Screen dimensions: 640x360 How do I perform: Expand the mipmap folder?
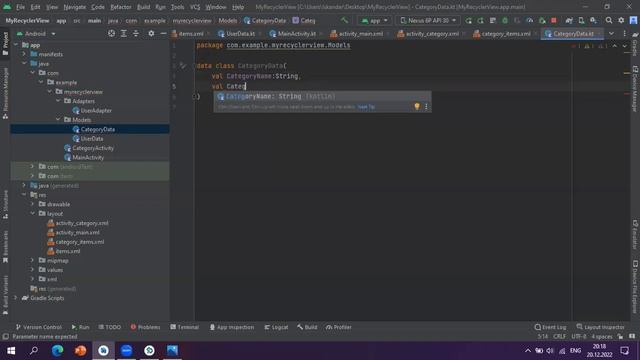pos(32,260)
